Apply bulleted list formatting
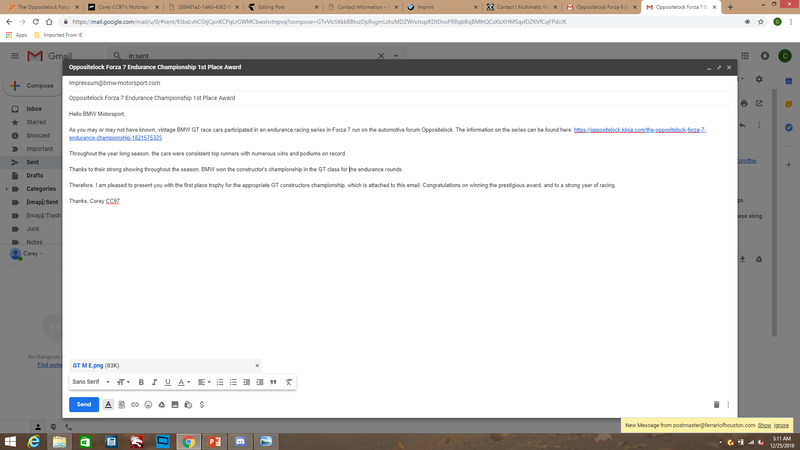Viewport: 800px width, 450px height. 233,382
